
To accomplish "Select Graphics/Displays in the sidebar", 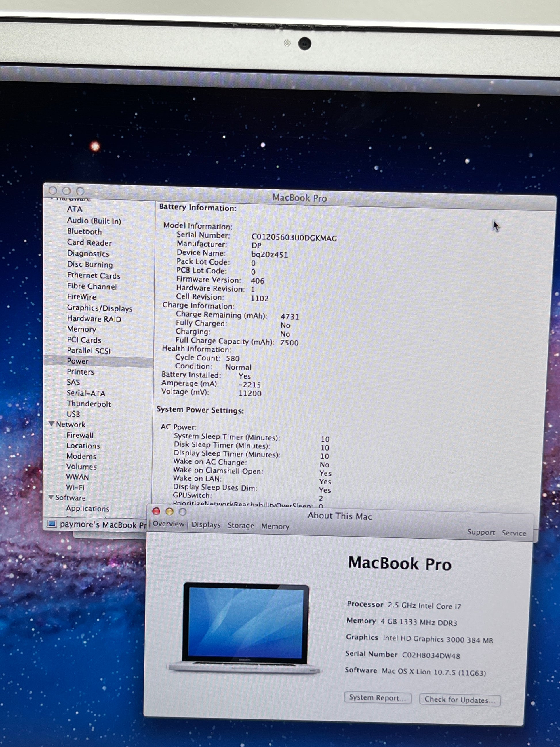I will click(x=100, y=308).
